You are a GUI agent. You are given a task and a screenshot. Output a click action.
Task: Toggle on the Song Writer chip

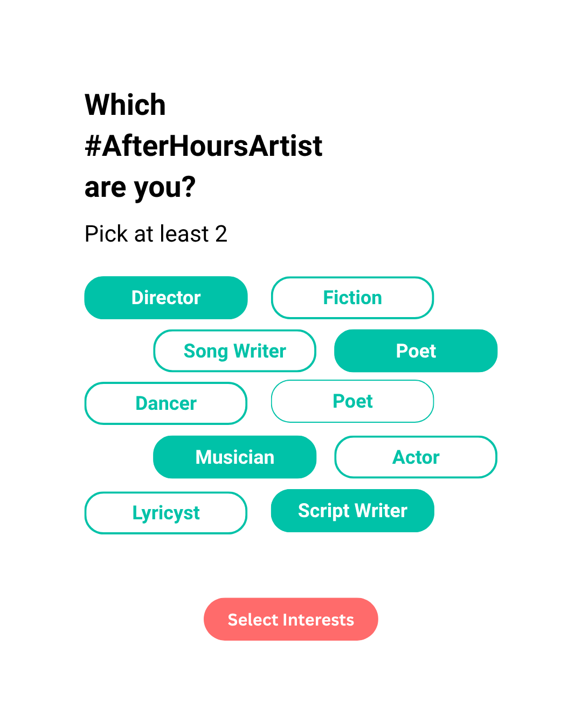coord(235,351)
